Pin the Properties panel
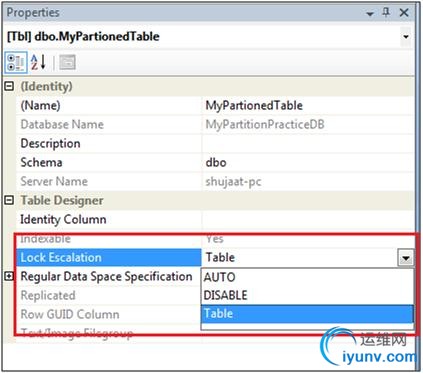The width and height of the screenshot is (423, 373). coord(386,13)
